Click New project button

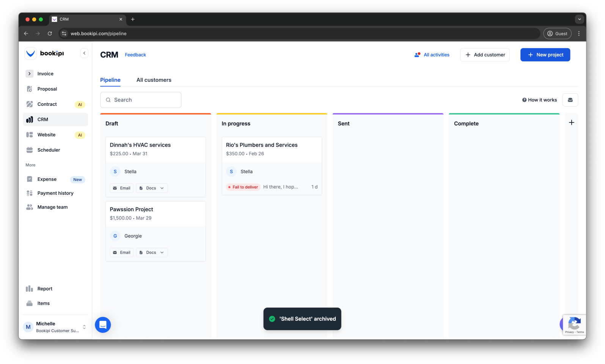pos(545,55)
